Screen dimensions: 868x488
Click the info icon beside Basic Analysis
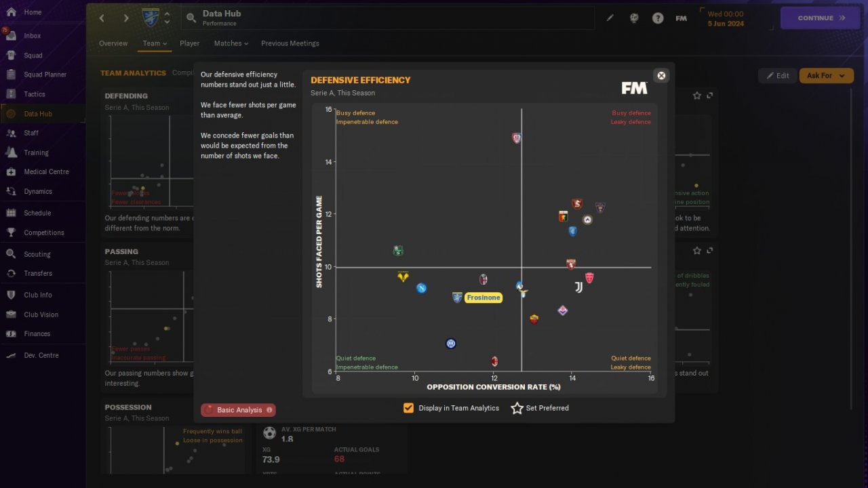pyautogui.click(x=270, y=410)
